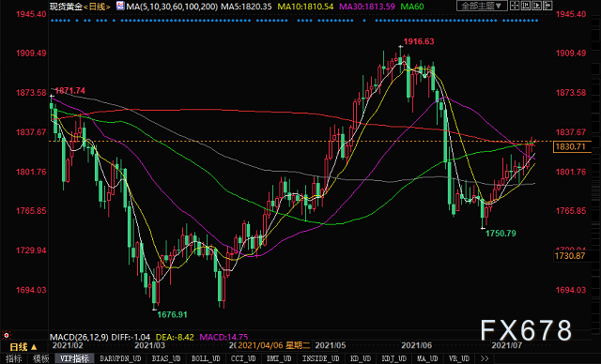601x364 pixels.
Task: Expand the 日线 period selector
Action: (x=23, y=347)
